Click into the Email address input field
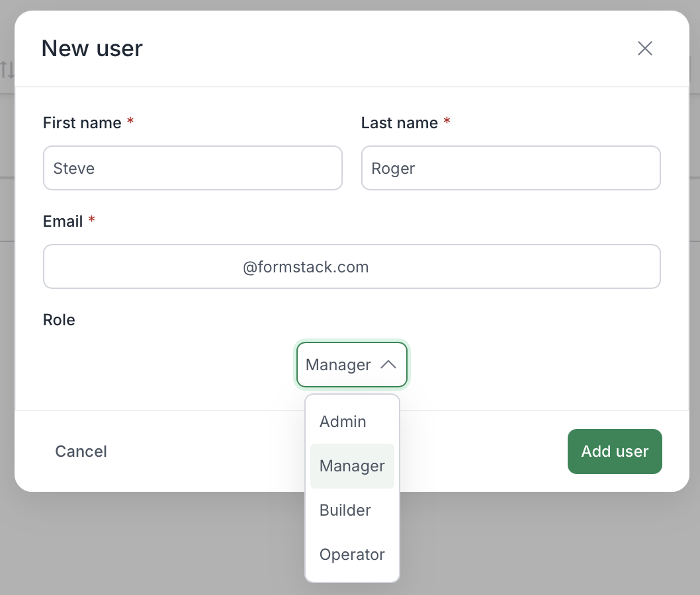 (x=351, y=267)
